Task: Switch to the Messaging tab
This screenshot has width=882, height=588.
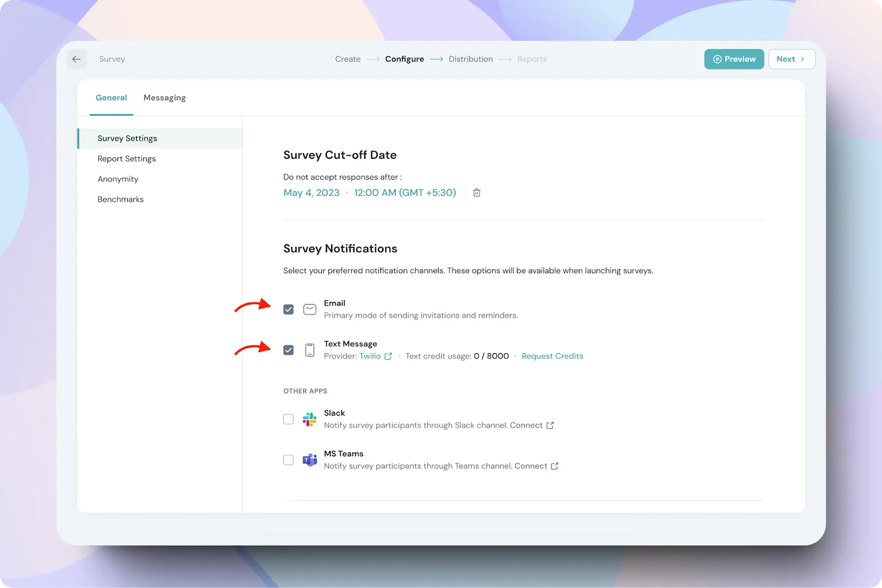Action: click(164, 98)
